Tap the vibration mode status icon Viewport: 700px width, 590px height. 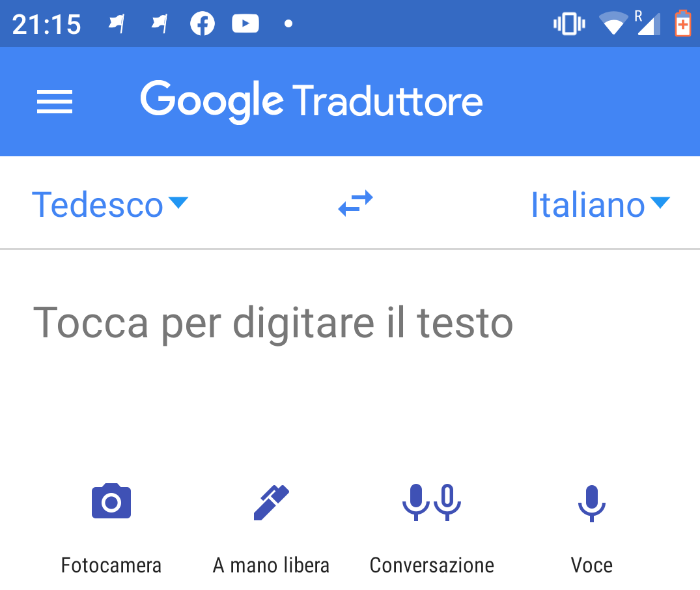coord(569,23)
